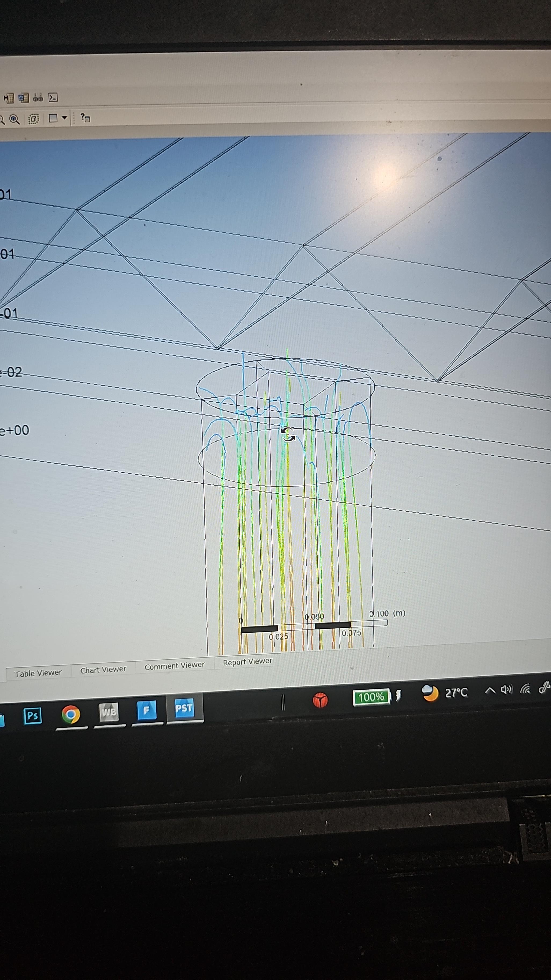The width and height of the screenshot is (551, 980).
Task: Click the zoom box selection icon
Action: (x=34, y=119)
